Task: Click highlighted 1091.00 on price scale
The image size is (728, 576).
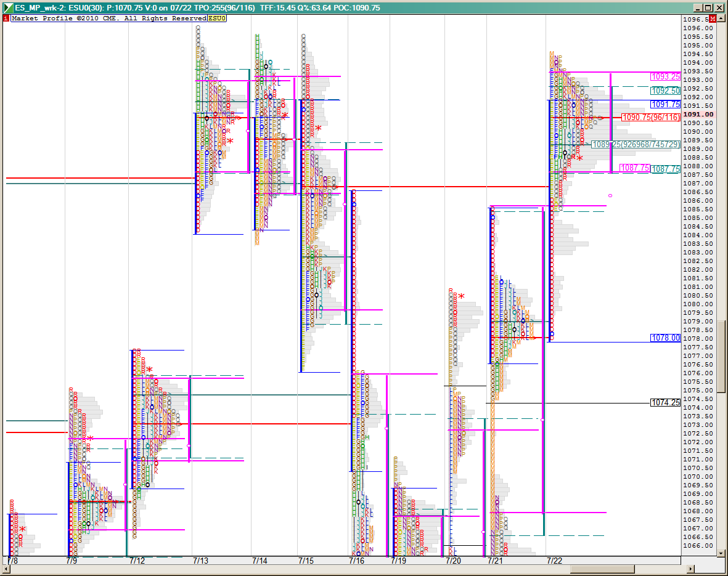Action: tap(698, 115)
